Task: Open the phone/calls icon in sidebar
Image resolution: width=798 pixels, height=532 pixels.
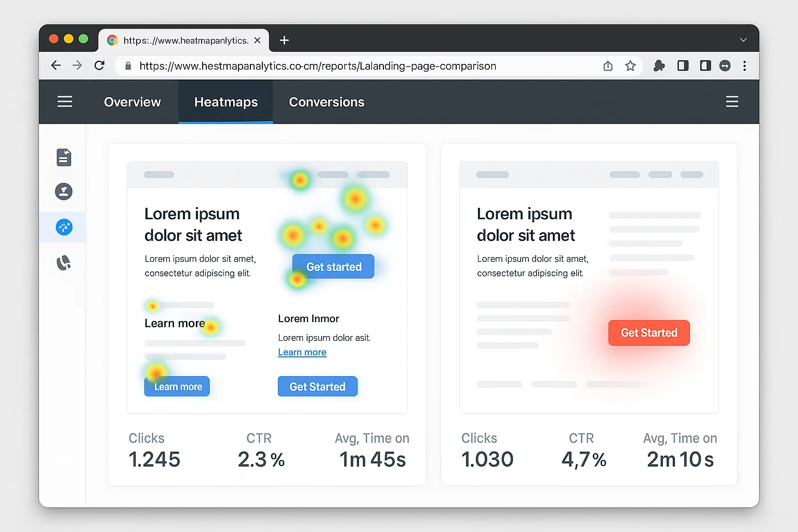Action: point(63,262)
